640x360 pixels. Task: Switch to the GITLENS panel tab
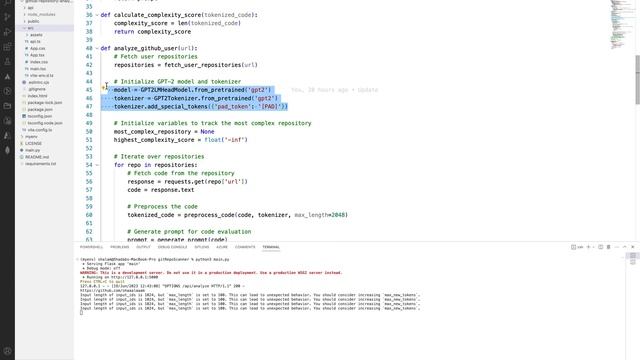tap(202, 247)
